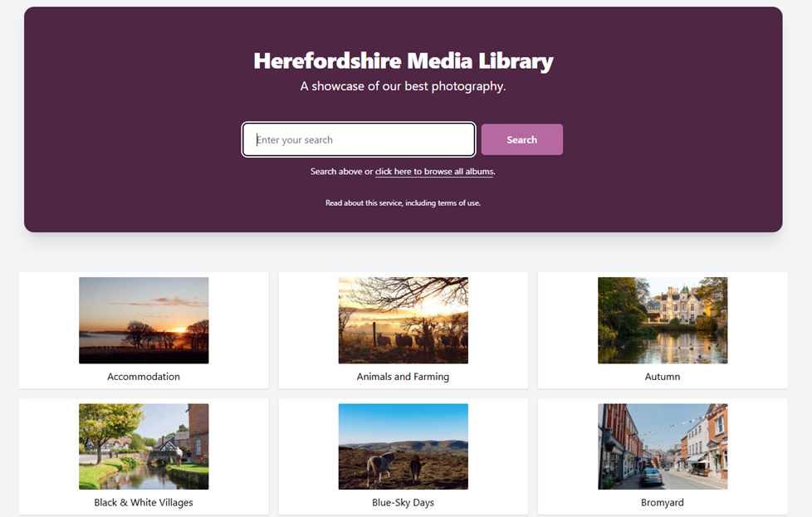Open the Bromyard street thumbnail
This screenshot has height=517, width=812.
click(663, 446)
